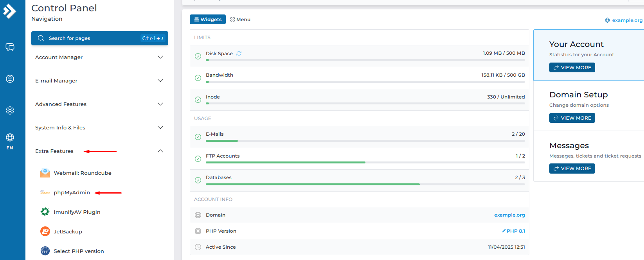Open the messages chat bubble icon
644x260 pixels.
tap(10, 47)
